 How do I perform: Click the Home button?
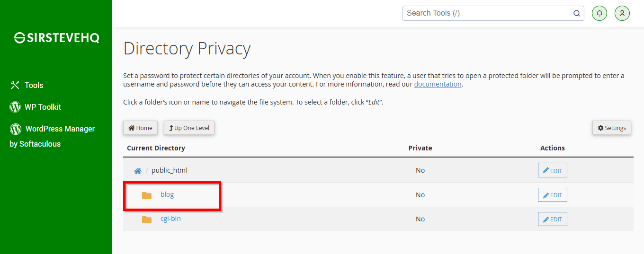tap(140, 128)
